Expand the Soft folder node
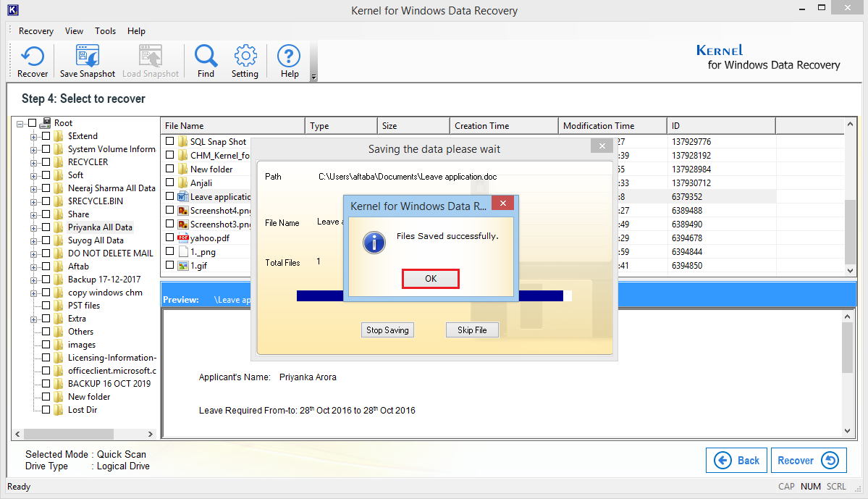The image size is (868, 499). click(x=34, y=176)
